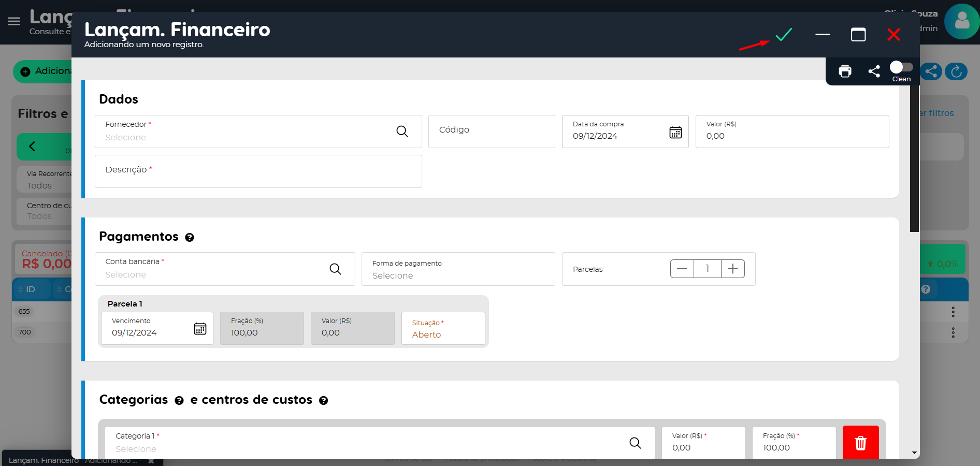Screen dimensions: 980x466
Task: Open the Situação dropdown showing Aberto
Action: tap(443, 329)
